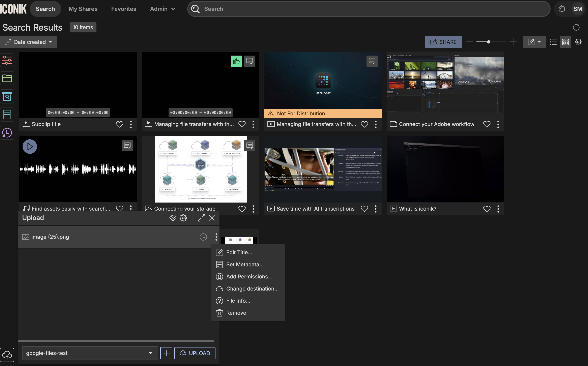Open the history clock sidebar icon
Image resolution: width=588 pixels, height=366 pixels.
[x=7, y=133]
